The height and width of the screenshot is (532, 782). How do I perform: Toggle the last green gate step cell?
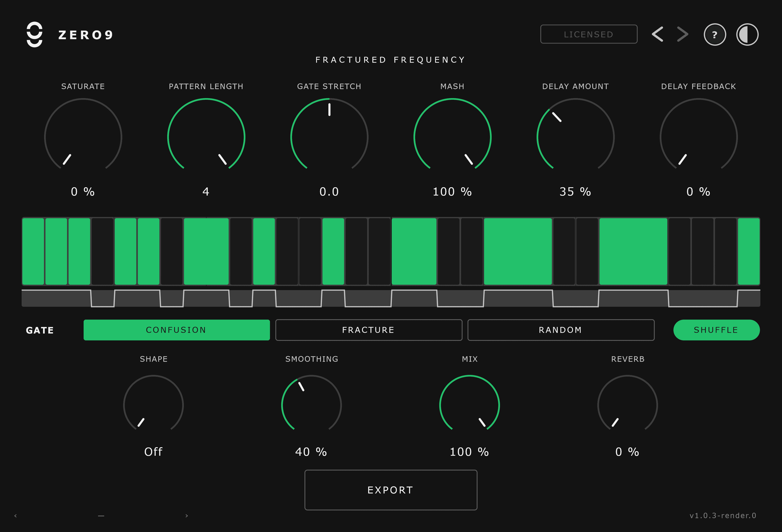[x=749, y=251]
